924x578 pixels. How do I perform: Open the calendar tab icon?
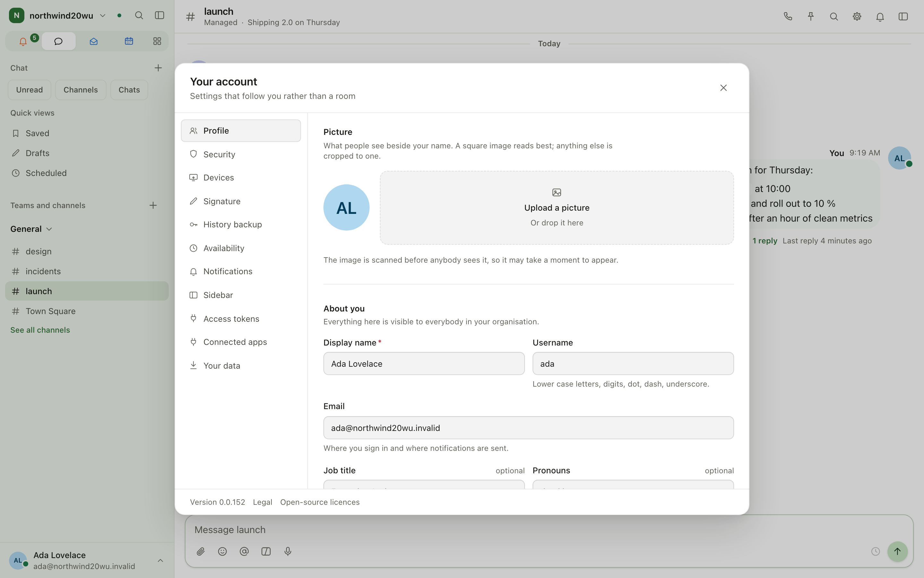129,41
